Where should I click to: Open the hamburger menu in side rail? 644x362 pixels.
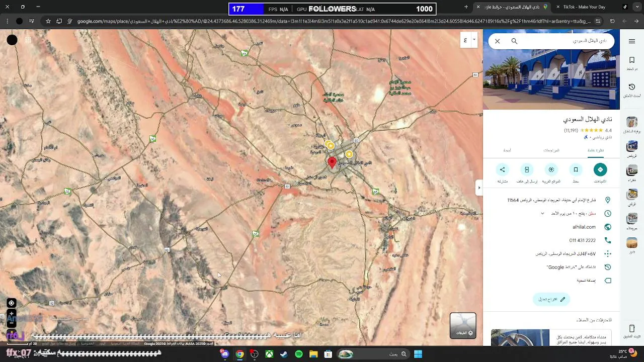(x=632, y=41)
